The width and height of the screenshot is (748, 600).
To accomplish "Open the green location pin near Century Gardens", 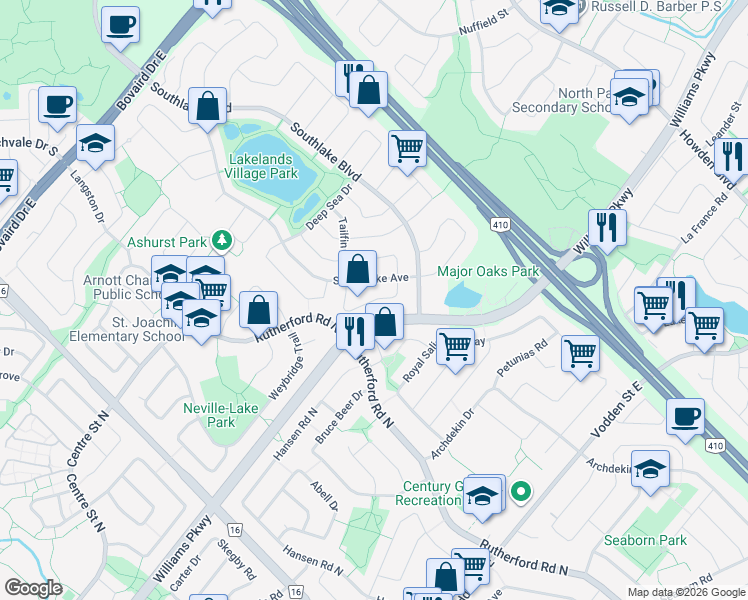I will pyautogui.click(x=521, y=492).
